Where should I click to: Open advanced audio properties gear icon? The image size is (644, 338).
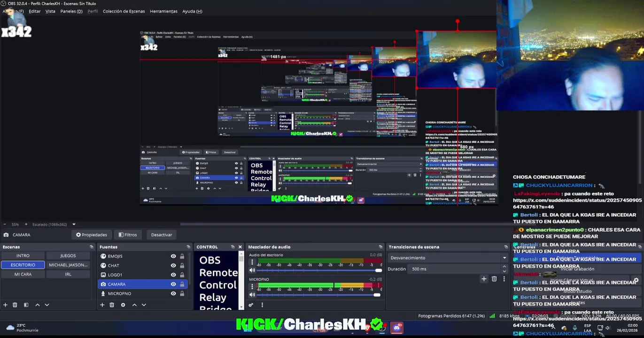pyautogui.click(x=251, y=305)
